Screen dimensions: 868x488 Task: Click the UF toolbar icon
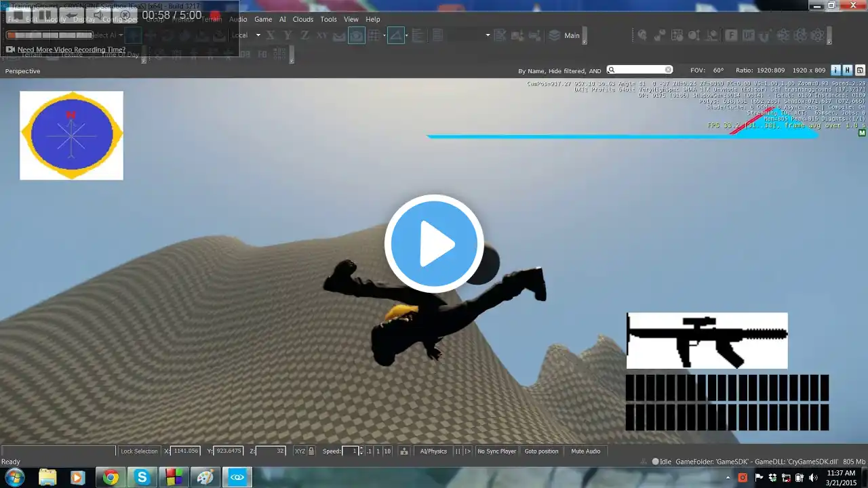(748, 35)
